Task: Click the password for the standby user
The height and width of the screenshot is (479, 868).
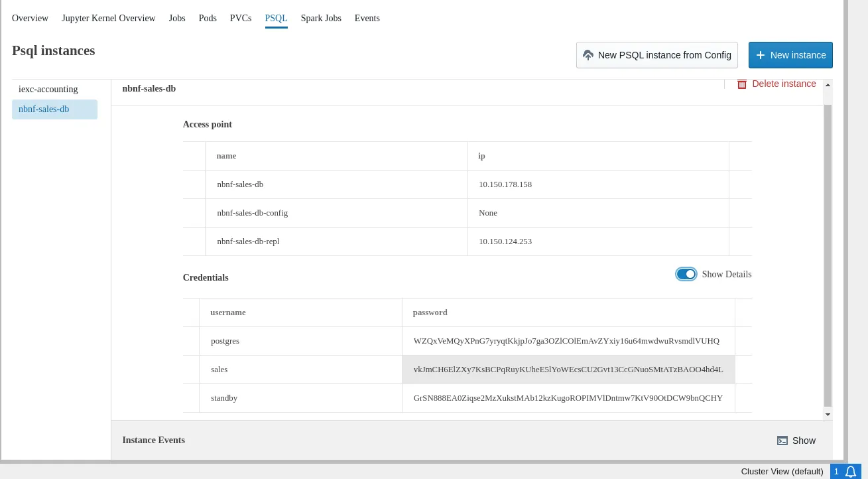Action: [568, 398]
